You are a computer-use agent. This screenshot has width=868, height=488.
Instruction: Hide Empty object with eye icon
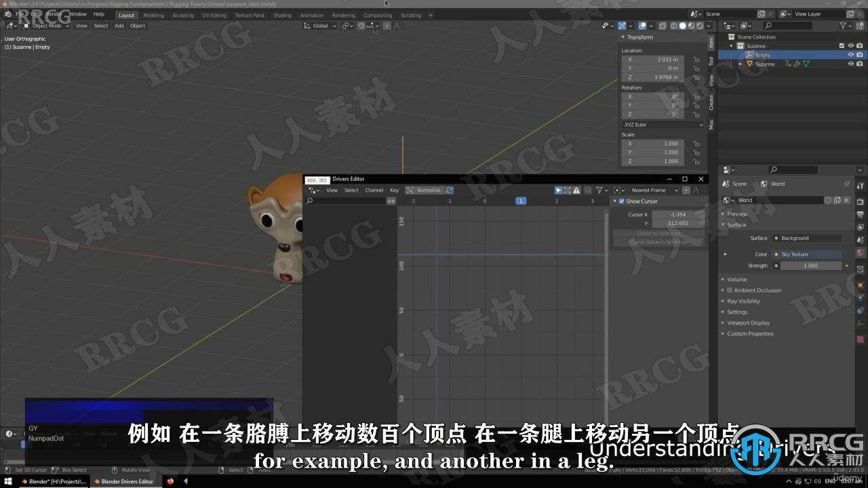click(x=850, y=55)
